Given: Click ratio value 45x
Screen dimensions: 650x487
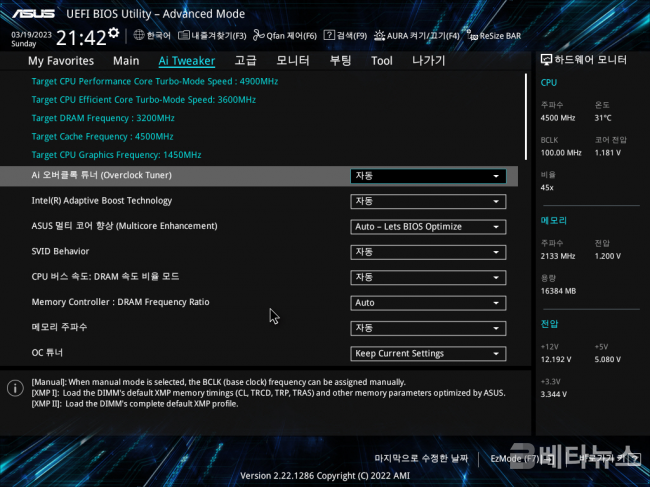Looking at the screenshot, I should tap(547, 188).
